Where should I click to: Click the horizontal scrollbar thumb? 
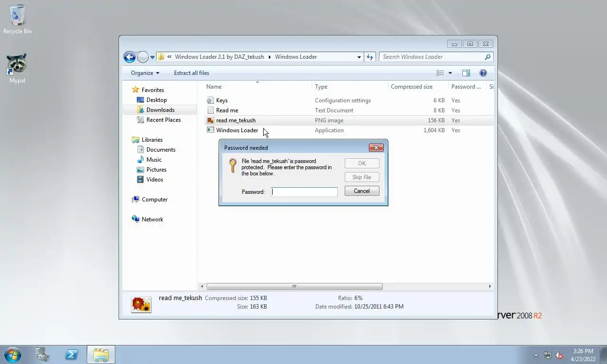tap(294, 286)
